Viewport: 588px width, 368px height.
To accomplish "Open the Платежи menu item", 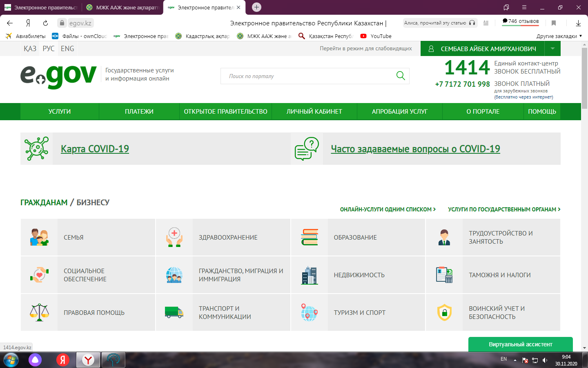I will pos(139,112).
